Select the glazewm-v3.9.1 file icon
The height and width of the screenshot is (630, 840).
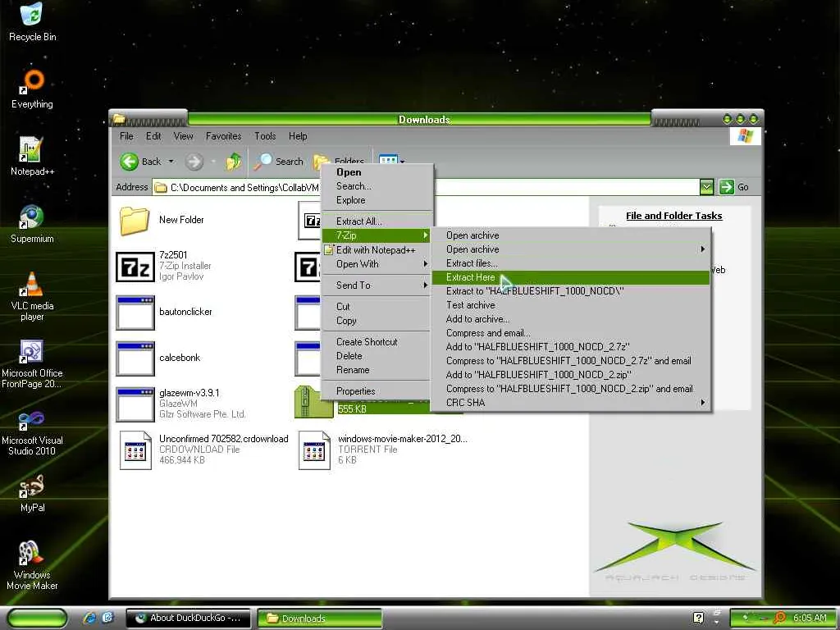135,404
